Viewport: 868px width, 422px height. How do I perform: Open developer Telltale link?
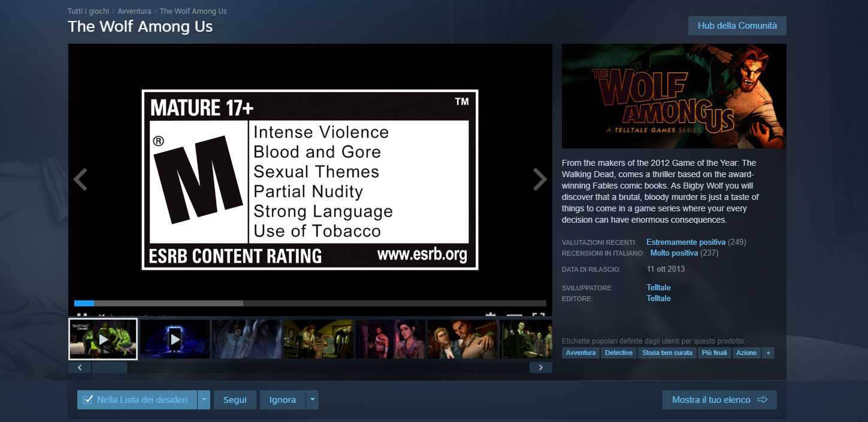pyautogui.click(x=658, y=288)
